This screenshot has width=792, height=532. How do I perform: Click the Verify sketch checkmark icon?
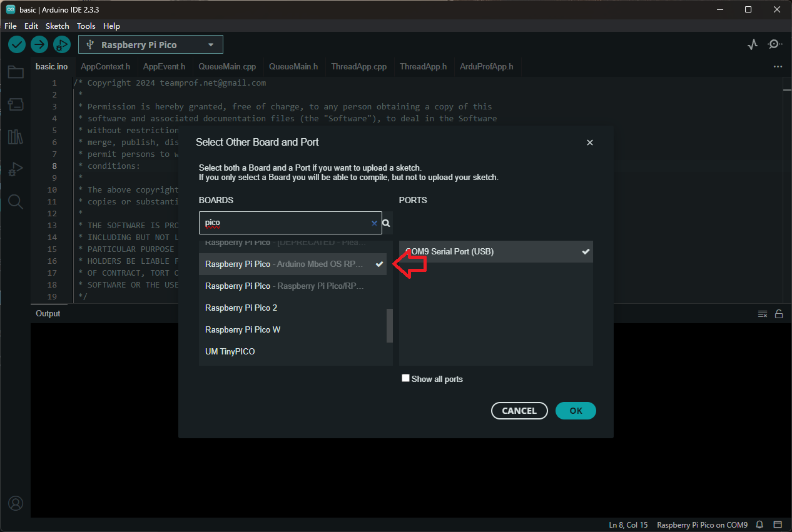pyautogui.click(x=17, y=44)
